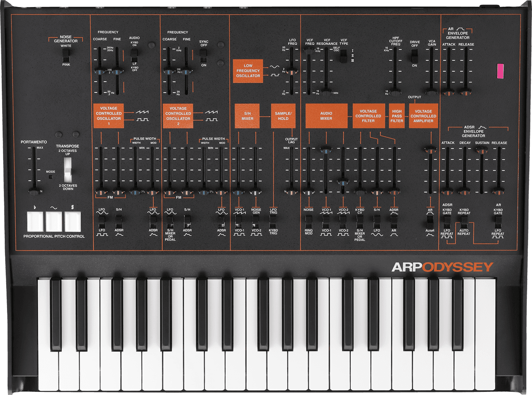532x395 pixels.
Task: Click the square wave symbol beside Voltage Controlled Oscillator 1
Action: (x=143, y=120)
